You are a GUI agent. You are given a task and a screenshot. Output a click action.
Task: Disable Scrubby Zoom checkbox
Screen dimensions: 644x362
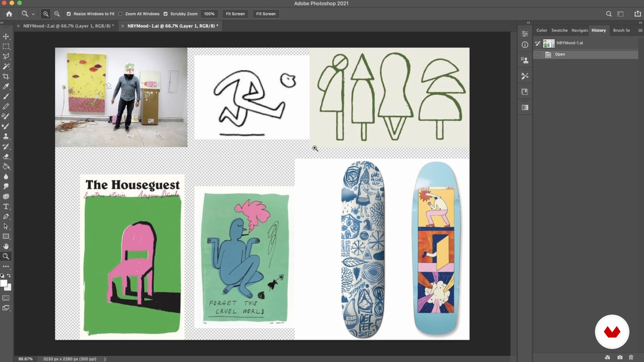point(166,14)
